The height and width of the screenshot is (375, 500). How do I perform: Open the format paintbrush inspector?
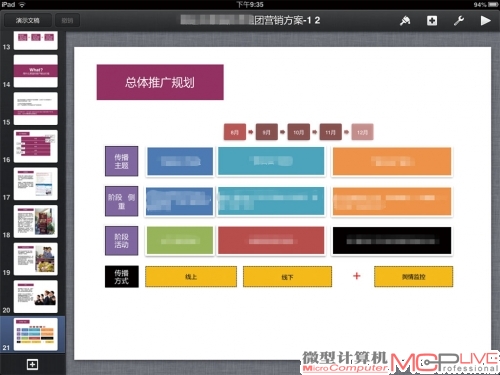405,21
